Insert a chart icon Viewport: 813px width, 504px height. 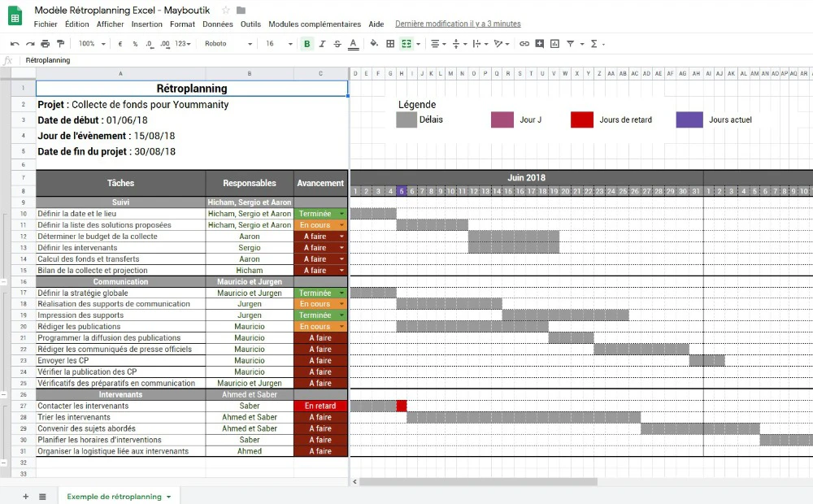pyautogui.click(x=554, y=44)
